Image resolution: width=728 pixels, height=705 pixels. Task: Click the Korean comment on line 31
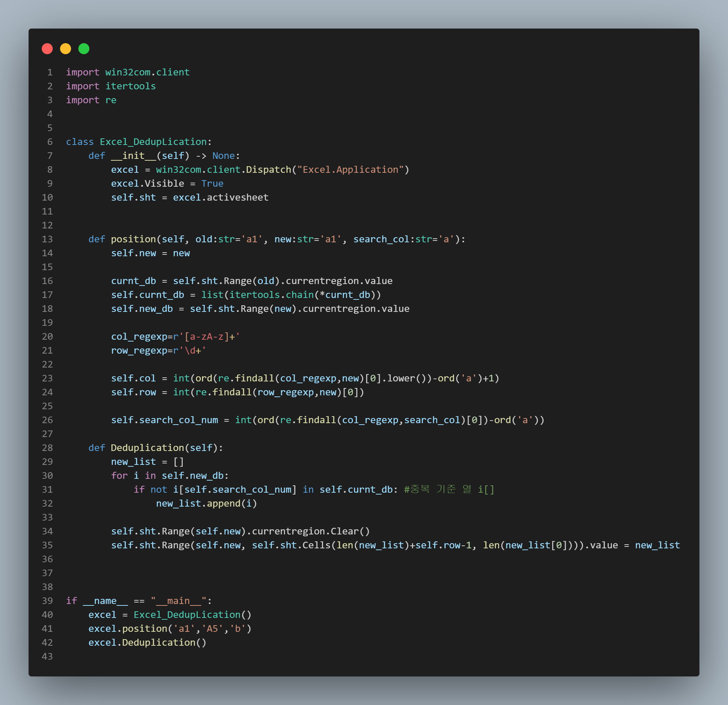[x=449, y=490]
